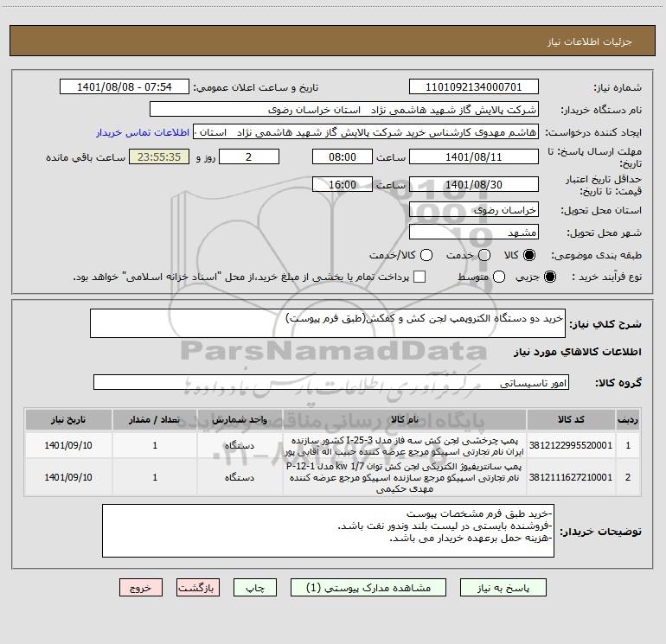Viewport: 666px width, 644px height.
Task: Click the کد کالا column header
Action: click(571, 419)
